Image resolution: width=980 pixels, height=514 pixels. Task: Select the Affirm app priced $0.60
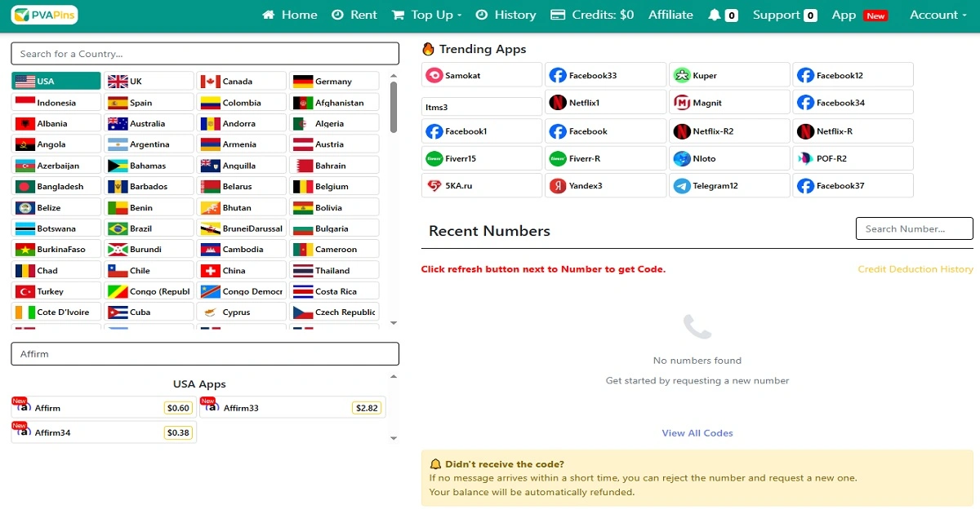click(104, 408)
